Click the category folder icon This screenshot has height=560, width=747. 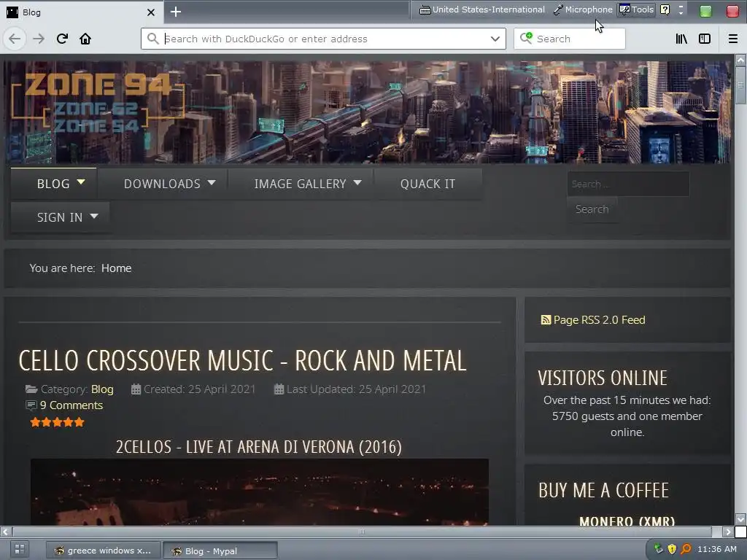(x=31, y=389)
